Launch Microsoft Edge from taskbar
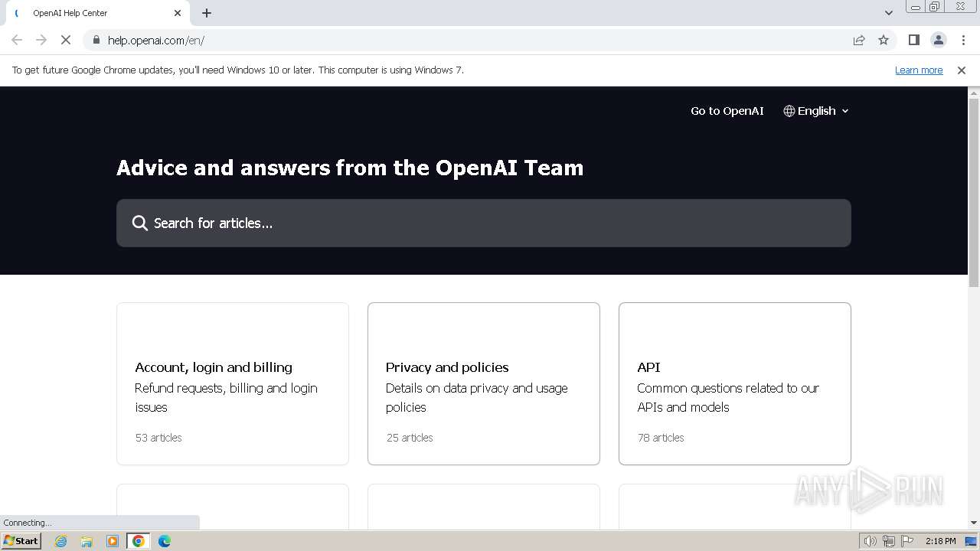The image size is (980, 551). coord(165,541)
